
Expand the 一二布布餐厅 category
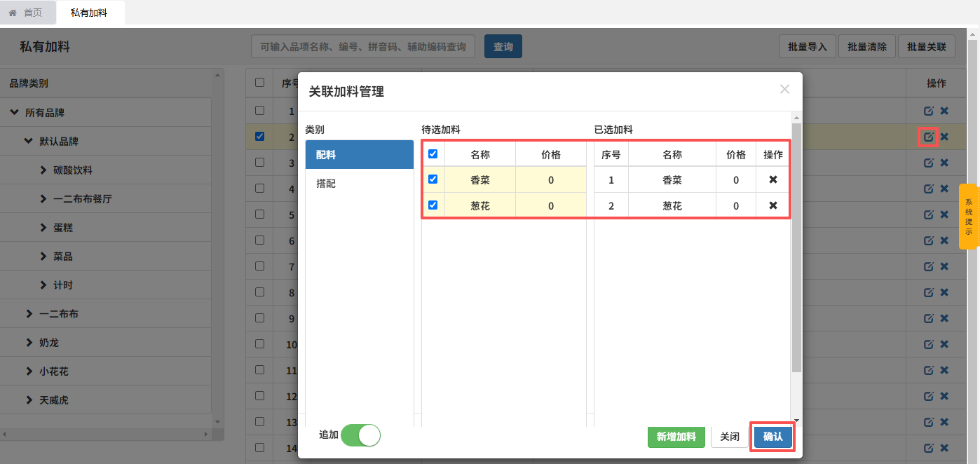[43, 199]
